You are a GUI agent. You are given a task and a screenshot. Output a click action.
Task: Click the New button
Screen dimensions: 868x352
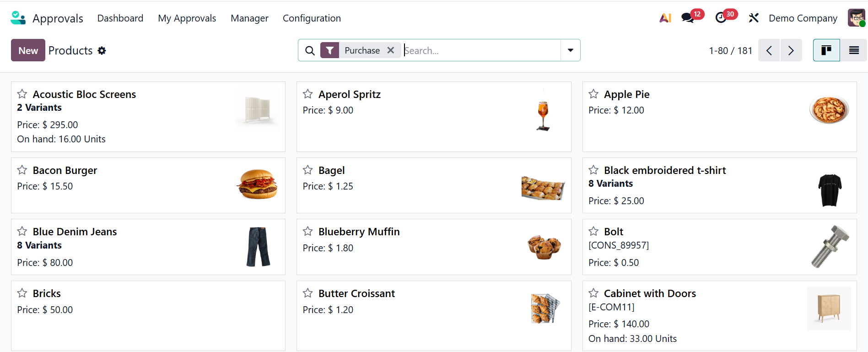click(28, 50)
